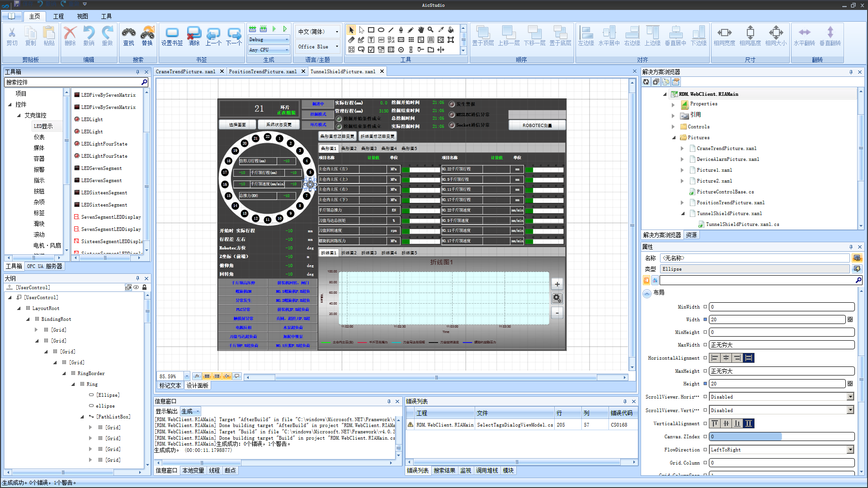Open the 视图 ribbon tab
The width and height of the screenshot is (868, 488).
82,16
